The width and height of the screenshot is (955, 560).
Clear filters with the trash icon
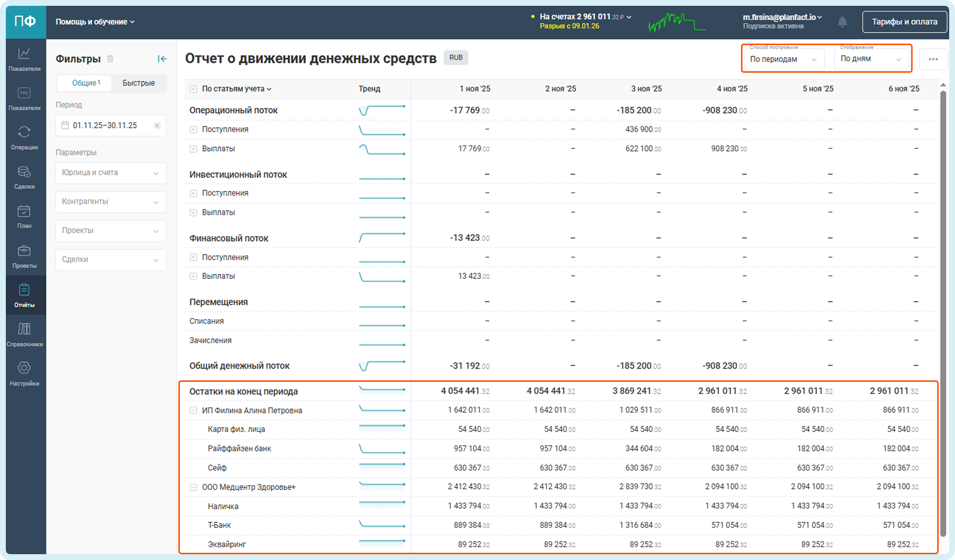110,59
